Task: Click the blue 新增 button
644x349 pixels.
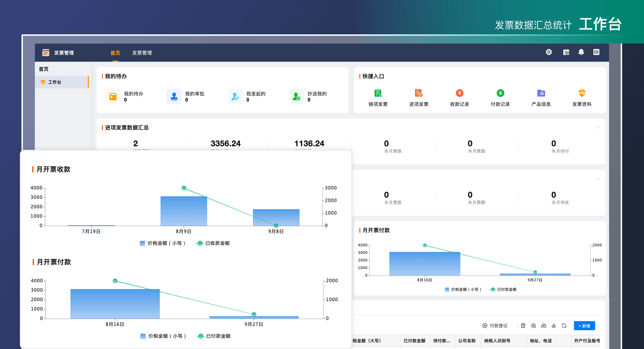Action: (x=584, y=326)
